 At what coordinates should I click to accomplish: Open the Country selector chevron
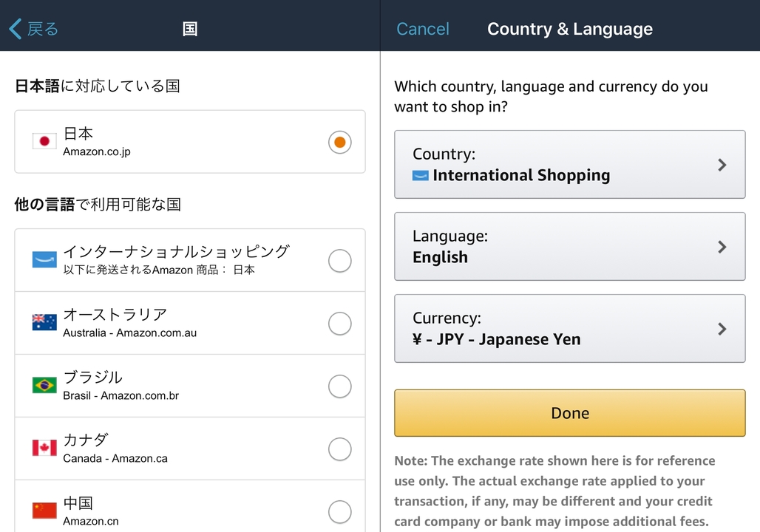(x=722, y=165)
